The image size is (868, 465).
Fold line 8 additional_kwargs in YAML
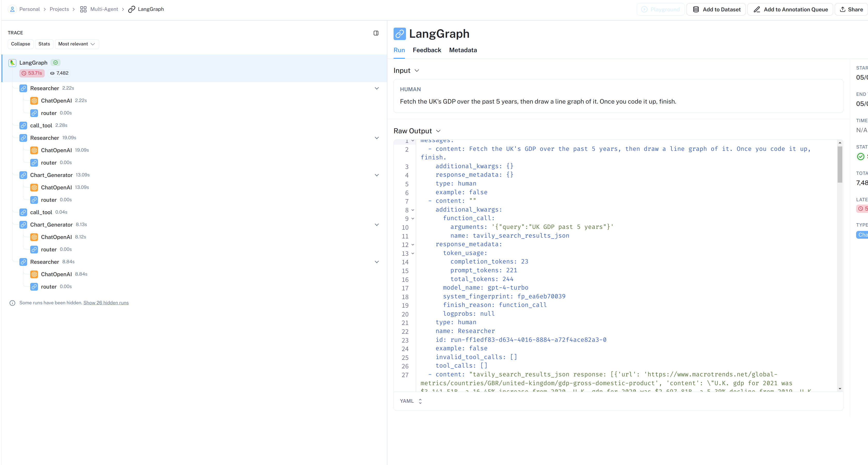click(x=413, y=210)
